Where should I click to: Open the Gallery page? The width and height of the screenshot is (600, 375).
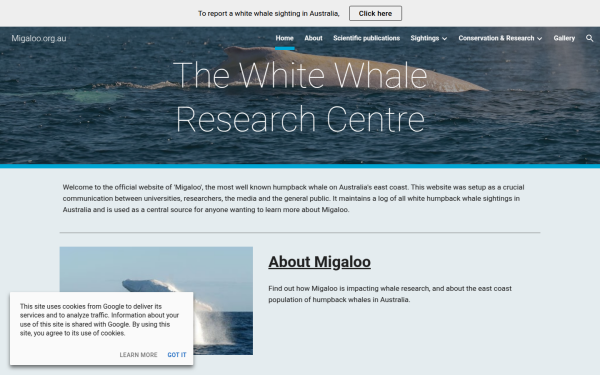tap(564, 38)
